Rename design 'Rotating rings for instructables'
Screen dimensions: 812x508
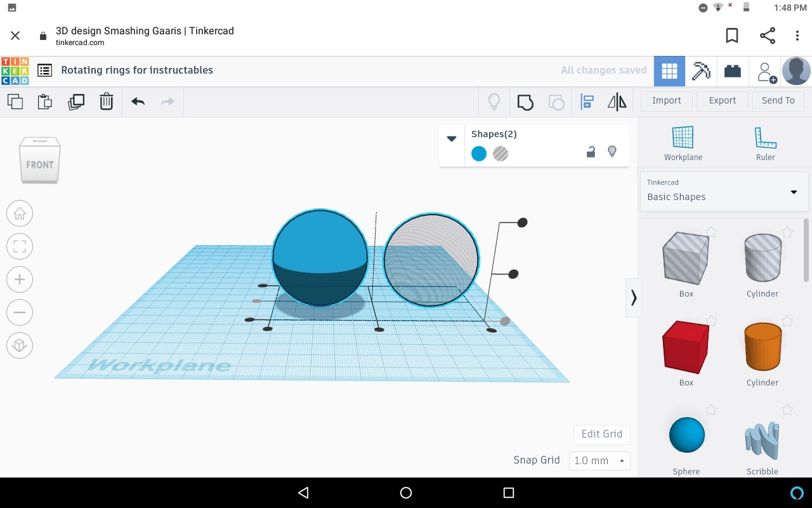[x=137, y=70]
